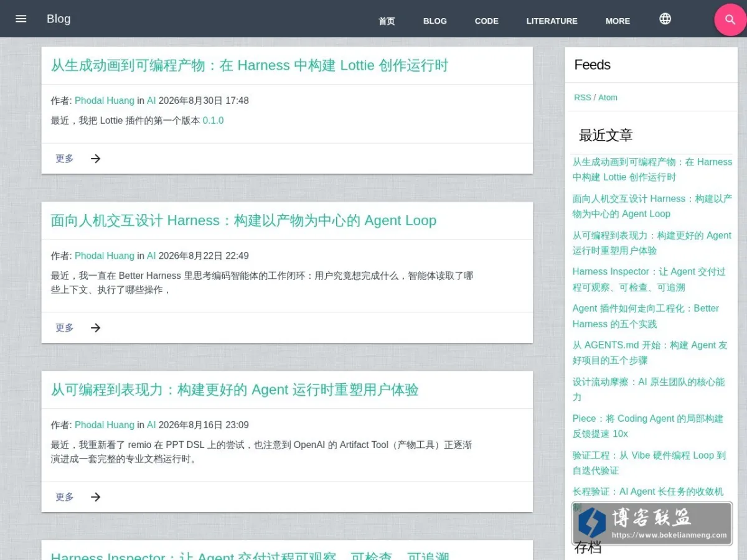
Task: Open sidebar link Harness Inspector
Action: (x=649, y=279)
